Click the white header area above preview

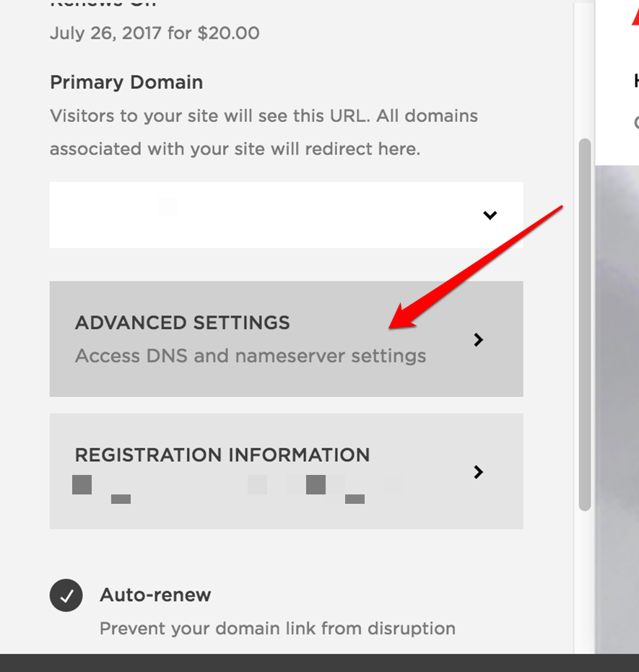click(x=617, y=82)
